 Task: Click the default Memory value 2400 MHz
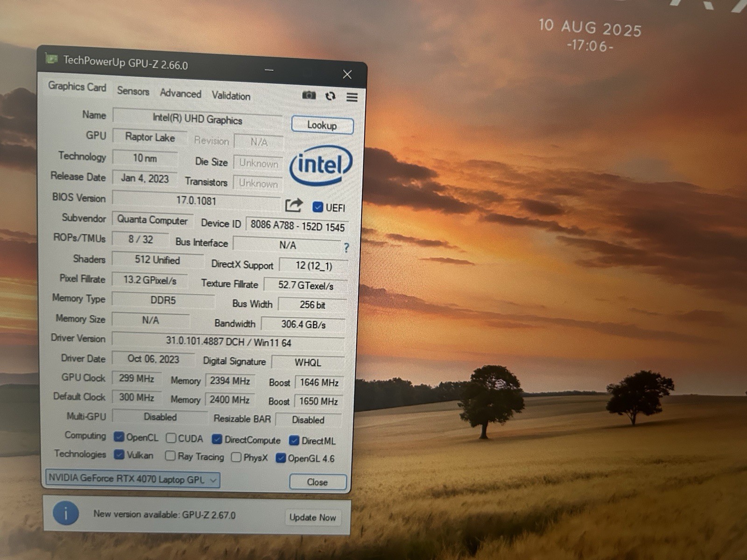229,400
